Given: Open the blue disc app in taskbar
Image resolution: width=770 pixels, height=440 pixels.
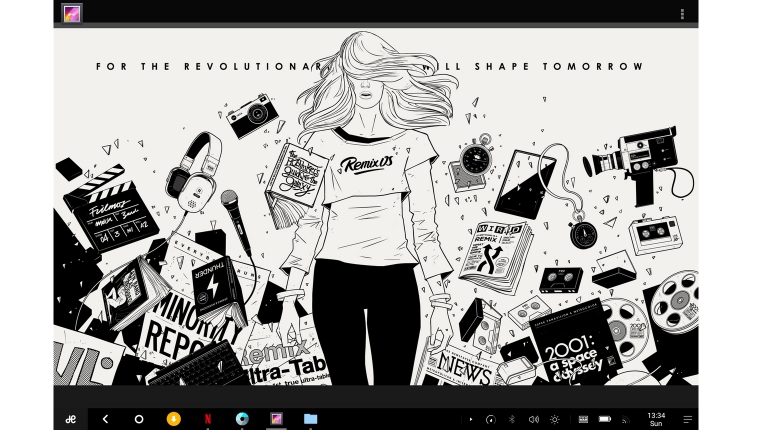Looking at the screenshot, I should pyautogui.click(x=241, y=419).
